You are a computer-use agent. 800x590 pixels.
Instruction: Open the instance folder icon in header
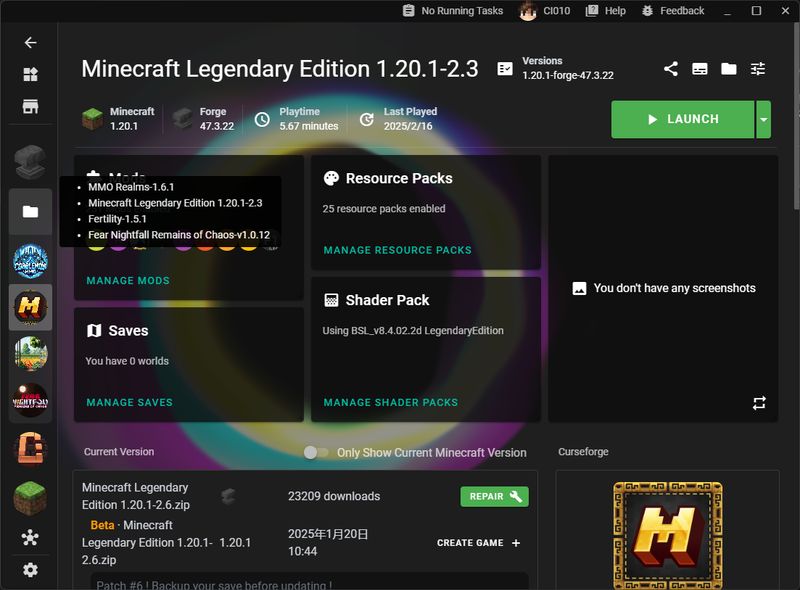729,69
